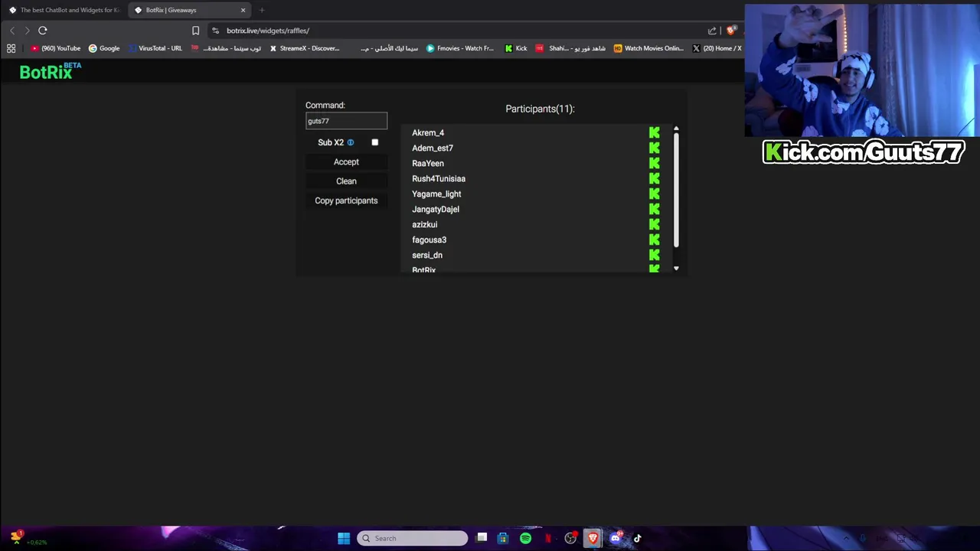The width and height of the screenshot is (980, 551).
Task: Open the VirusTotal - URL bookmark
Action: point(155,48)
